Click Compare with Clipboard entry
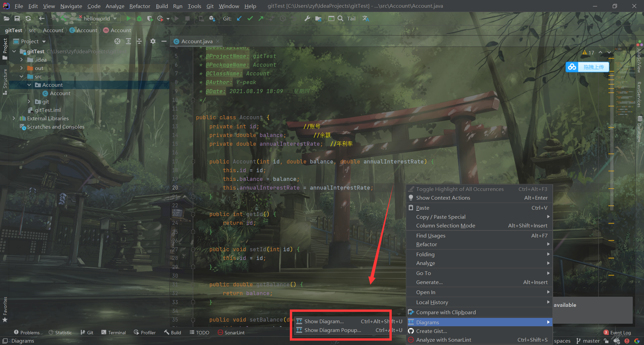Image resolution: width=644 pixels, height=345 pixels. point(479,312)
